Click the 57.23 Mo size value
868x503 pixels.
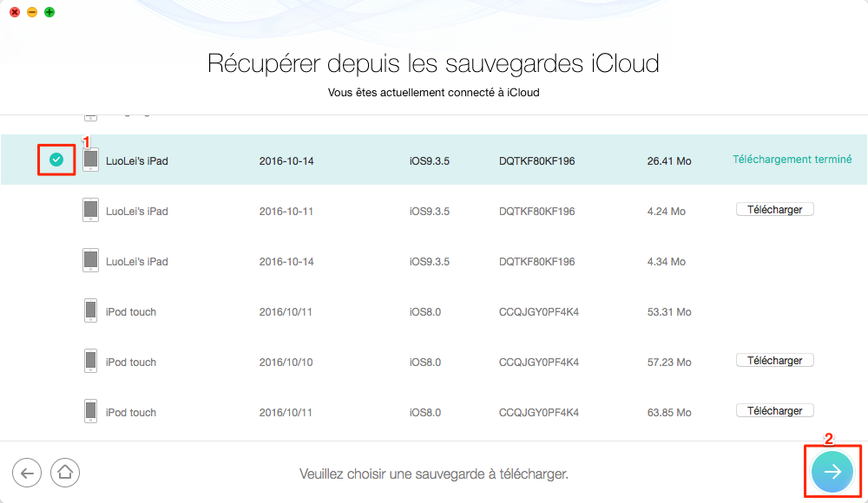pos(669,363)
